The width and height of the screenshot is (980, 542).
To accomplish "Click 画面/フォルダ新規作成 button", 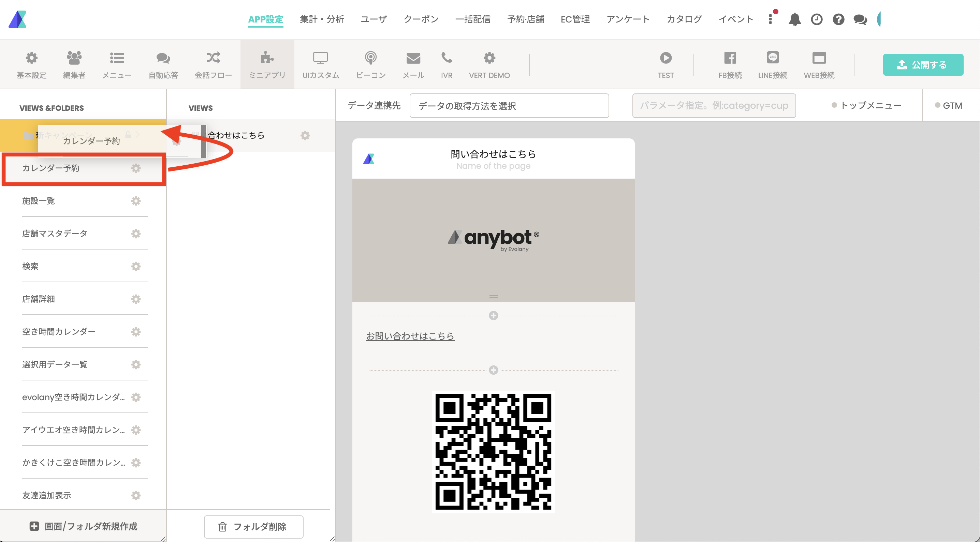I will [x=83, y=526].
